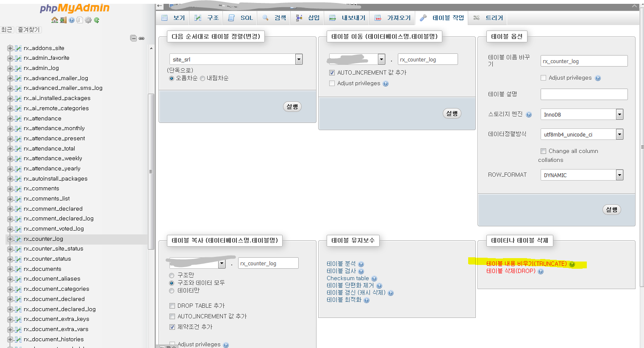The image size is (644, 348).
Task: Click the 테이블 설명 (table comment) input field
Action: pyautogui.click(x=584, y=94)
